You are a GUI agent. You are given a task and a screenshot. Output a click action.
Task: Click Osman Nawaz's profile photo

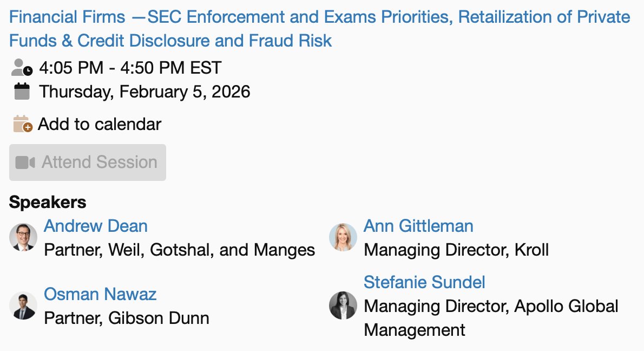pos(23,305)
